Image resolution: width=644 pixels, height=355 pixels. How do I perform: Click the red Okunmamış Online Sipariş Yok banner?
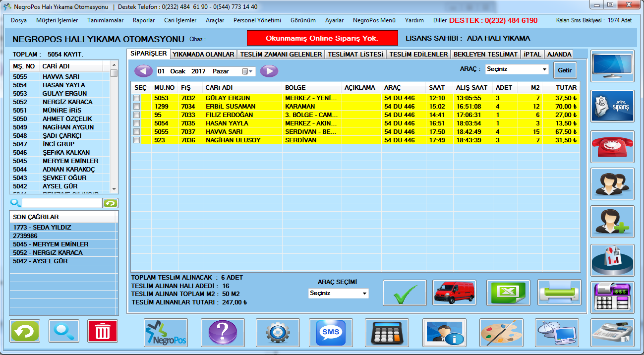tap(322, 38)
